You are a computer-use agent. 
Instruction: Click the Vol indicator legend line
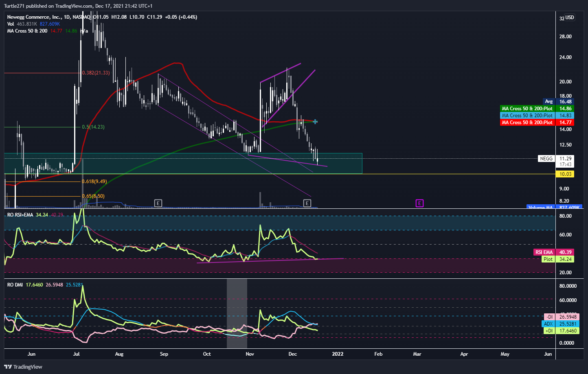pos(33,24)
